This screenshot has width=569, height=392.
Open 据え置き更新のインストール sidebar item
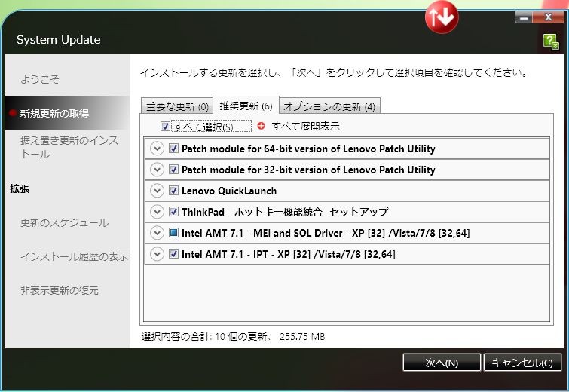[x=69, y=147]
